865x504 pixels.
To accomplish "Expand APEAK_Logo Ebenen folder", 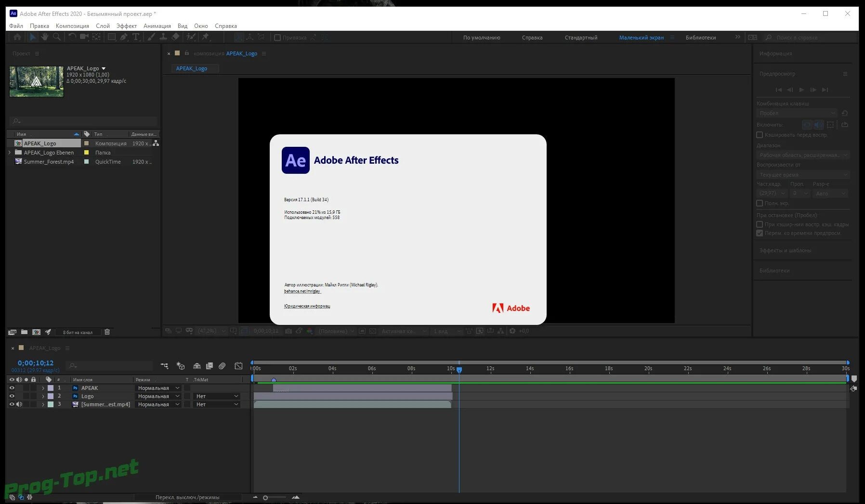I will click(10, 153).
